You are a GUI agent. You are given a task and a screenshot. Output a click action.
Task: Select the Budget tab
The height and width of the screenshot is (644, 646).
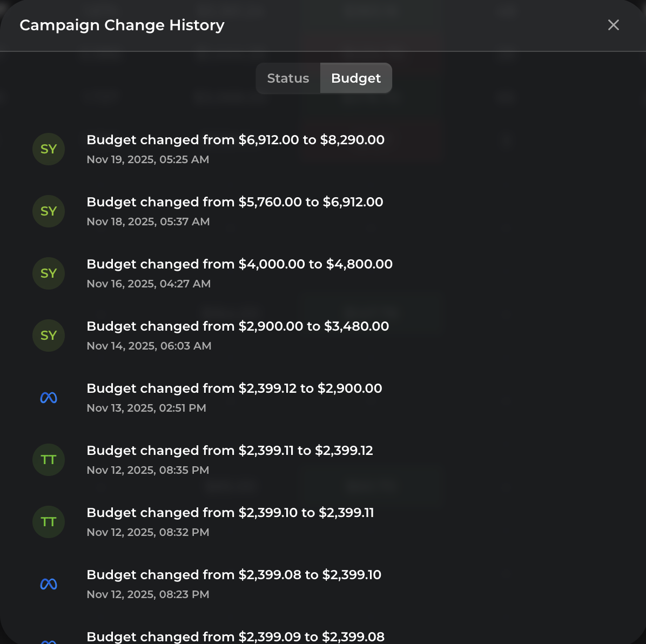coord(356,78)
